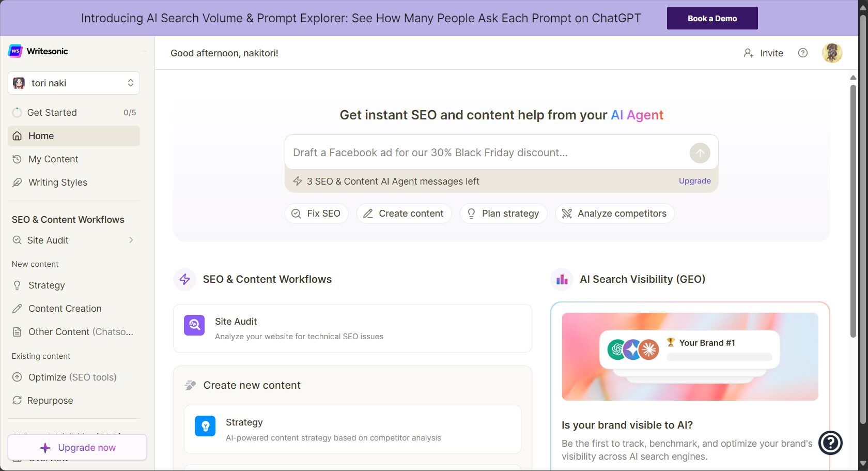Click the Content Creation pencil icon

17,309
